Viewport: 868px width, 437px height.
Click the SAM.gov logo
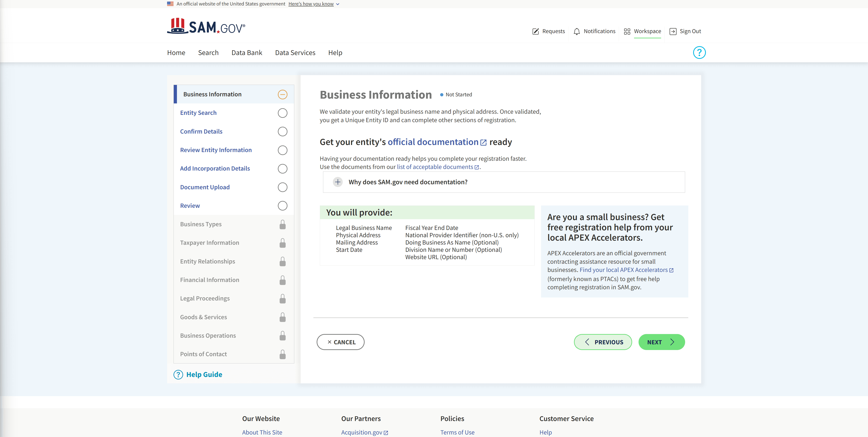[206, 26]
